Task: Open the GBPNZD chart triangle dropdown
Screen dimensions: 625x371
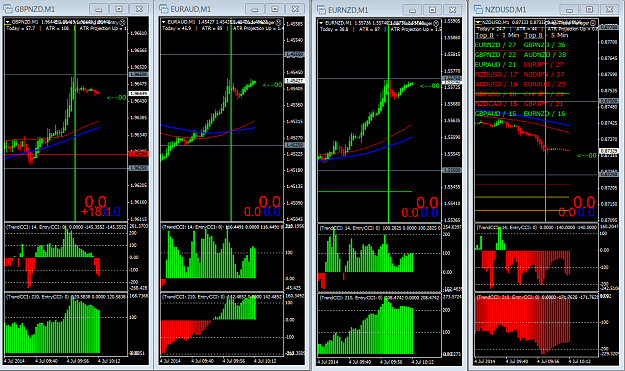Action: [x=8, y=22]
